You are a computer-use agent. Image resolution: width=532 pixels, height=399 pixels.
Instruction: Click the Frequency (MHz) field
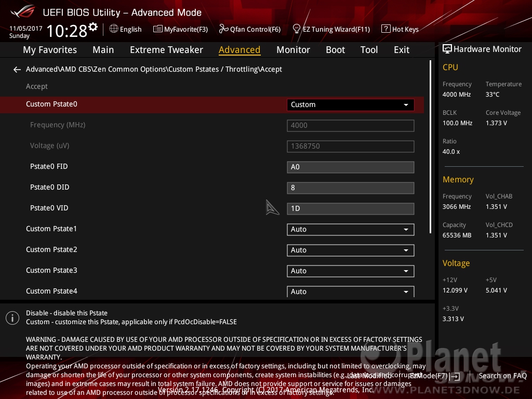tap(350, 125)
